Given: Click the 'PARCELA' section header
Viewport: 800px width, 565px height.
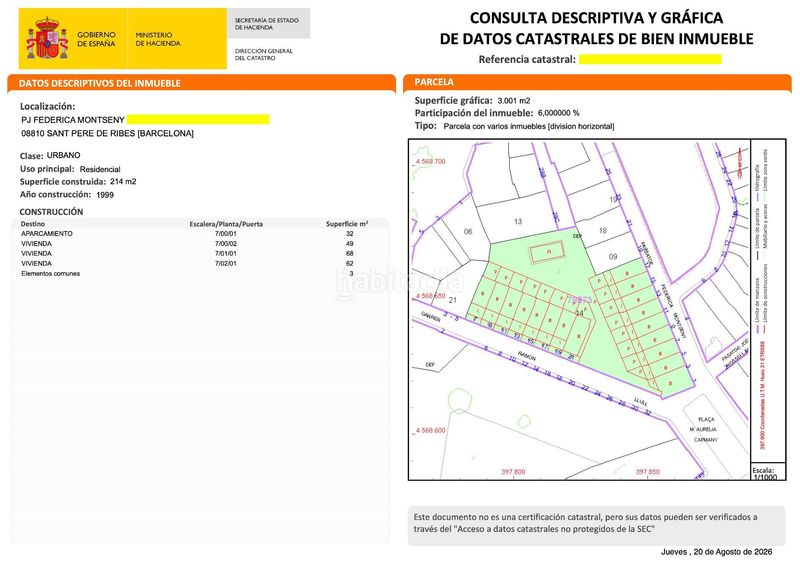Looking at the screenshot, I should click(434, 82).
